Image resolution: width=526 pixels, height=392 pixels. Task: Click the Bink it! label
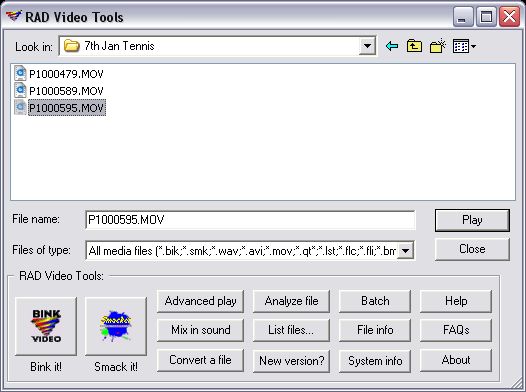pos(46,367)
